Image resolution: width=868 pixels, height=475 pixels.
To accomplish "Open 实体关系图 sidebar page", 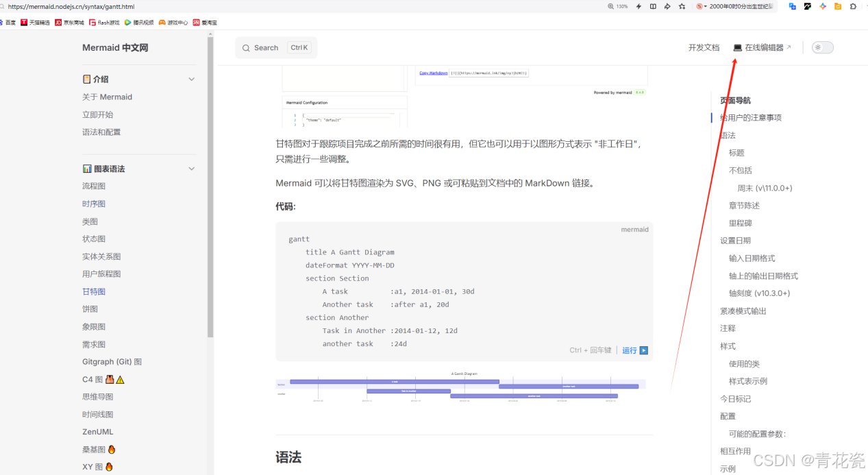I will 101,256.
